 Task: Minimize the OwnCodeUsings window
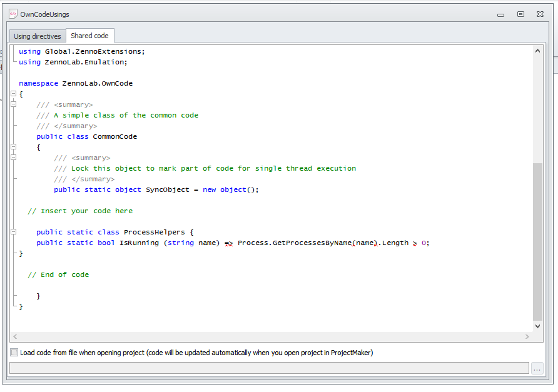coord(500,14)
